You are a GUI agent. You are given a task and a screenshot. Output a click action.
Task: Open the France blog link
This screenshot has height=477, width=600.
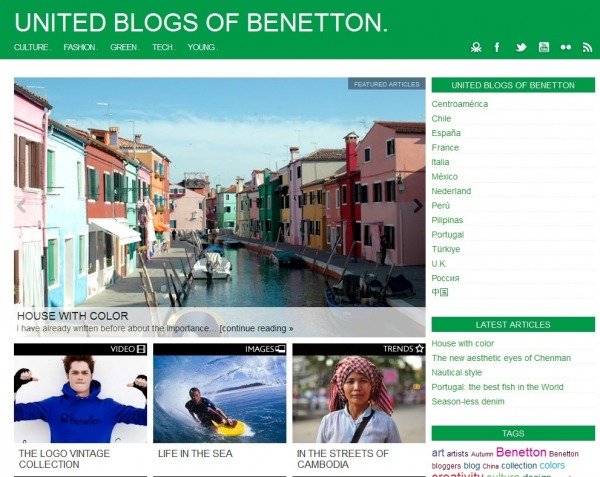(445, 148)
